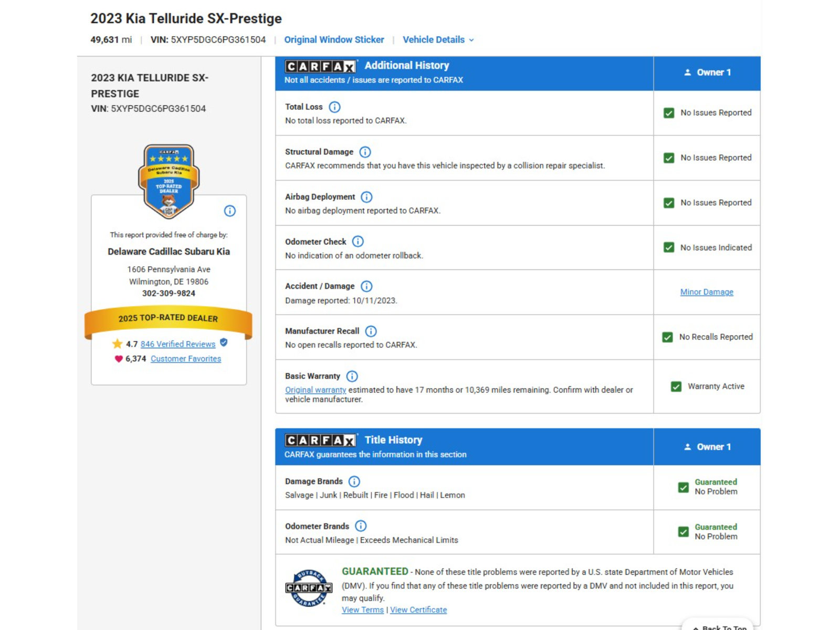This screenshot has height=630, width=840.
Task: Click the Airbag Deployment green checkmark
Action: [669, 203]
